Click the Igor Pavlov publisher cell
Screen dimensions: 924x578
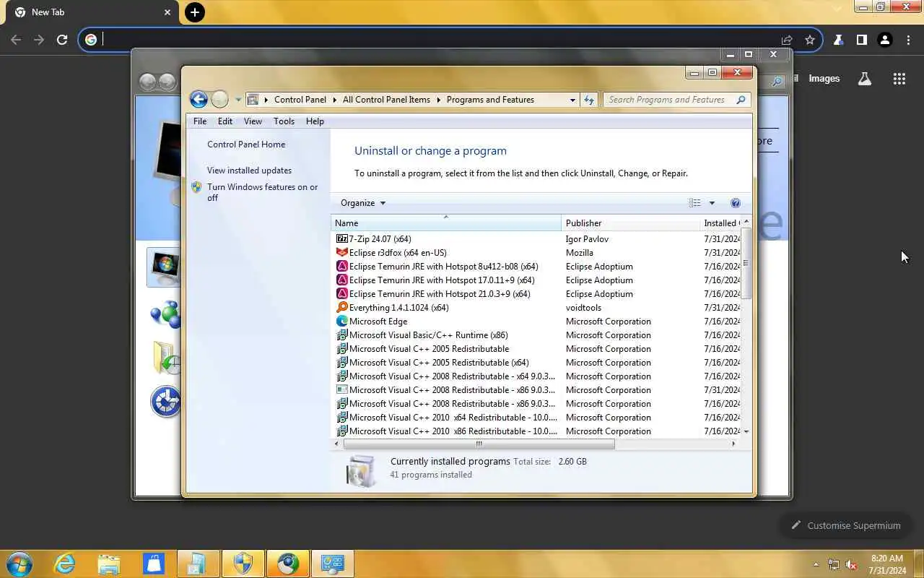tap(587, 238)
